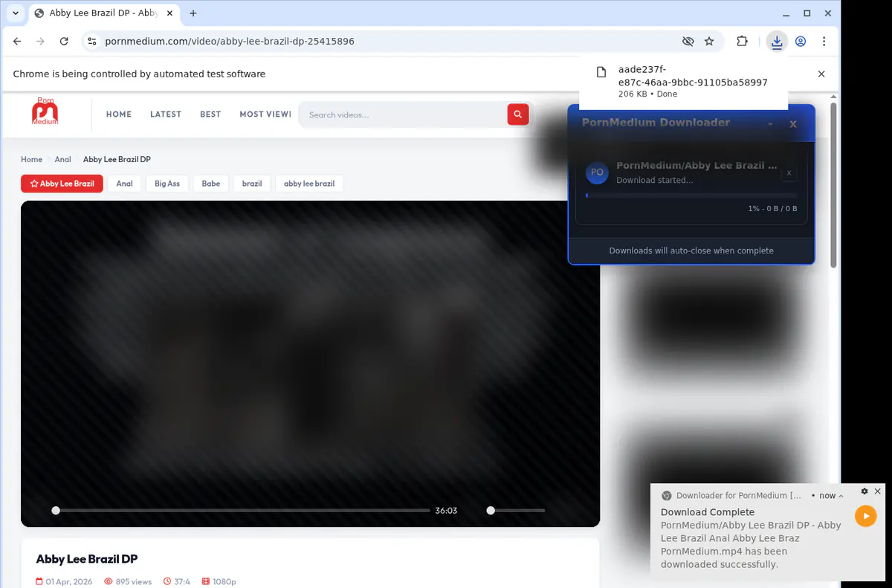Follow the Home breadcrumb link

coord(31,159)
